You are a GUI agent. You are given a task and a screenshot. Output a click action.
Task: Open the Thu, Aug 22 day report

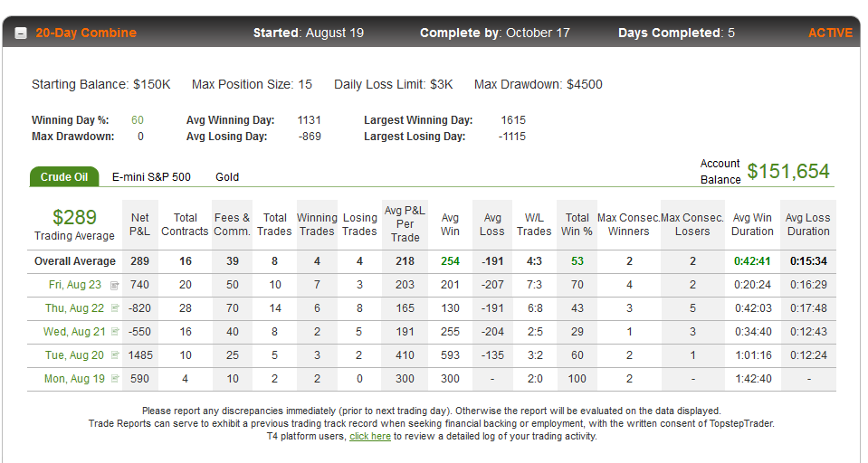[74, 308]
